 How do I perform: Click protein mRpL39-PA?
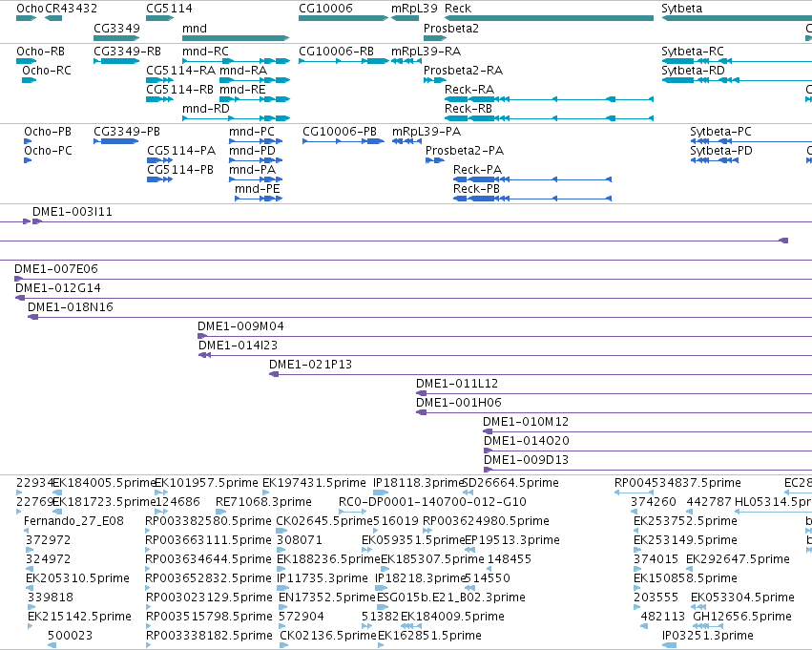pos(406,141)
